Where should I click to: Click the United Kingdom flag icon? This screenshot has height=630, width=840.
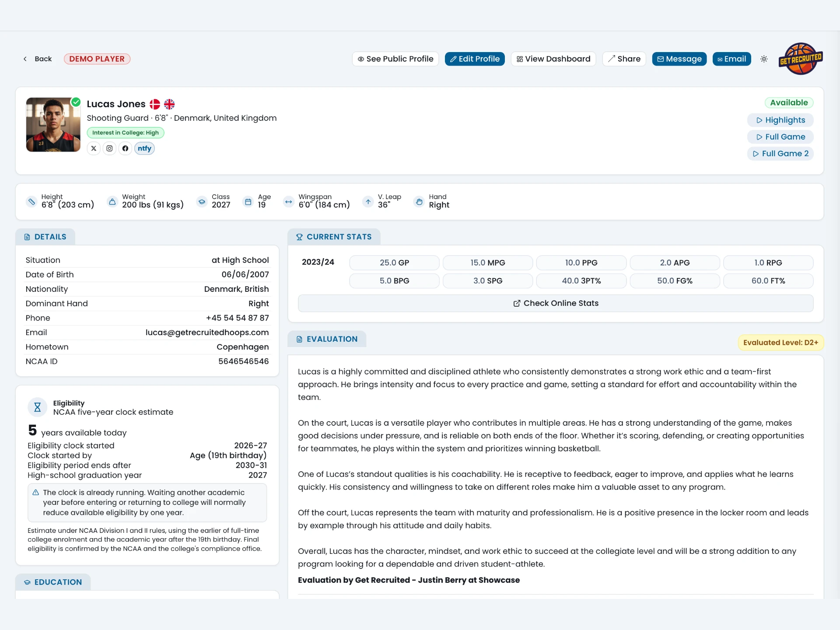coord(169,104)
